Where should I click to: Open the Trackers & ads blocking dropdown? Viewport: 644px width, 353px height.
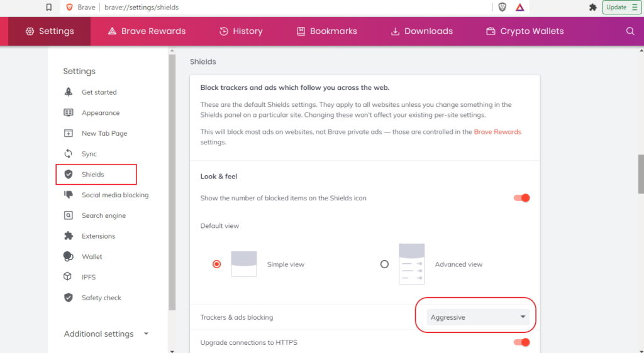coord(477,317)
